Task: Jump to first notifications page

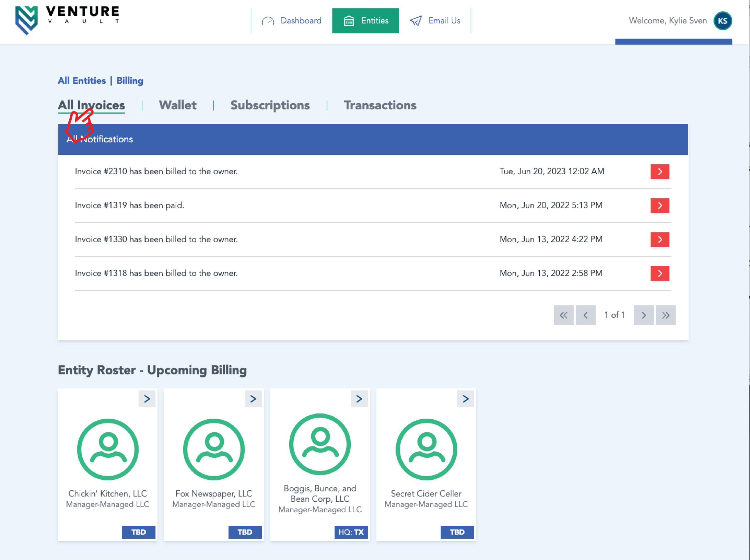Action: click(563, 315)
